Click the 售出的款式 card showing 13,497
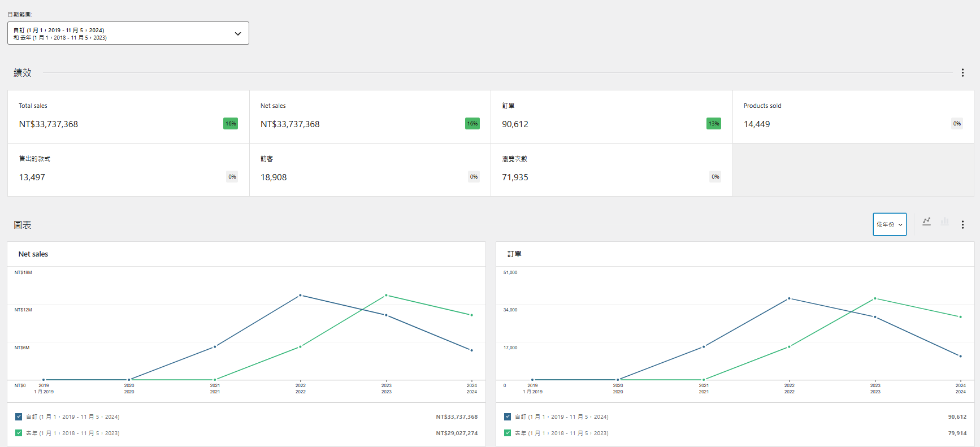The height and width of the screenshot is (447, 980). 128,170
